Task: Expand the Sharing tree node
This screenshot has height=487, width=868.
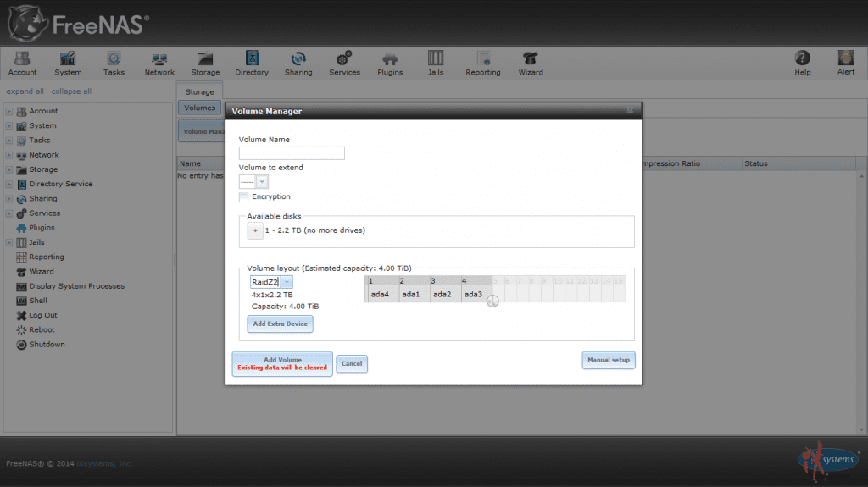Action: point(8,199)
